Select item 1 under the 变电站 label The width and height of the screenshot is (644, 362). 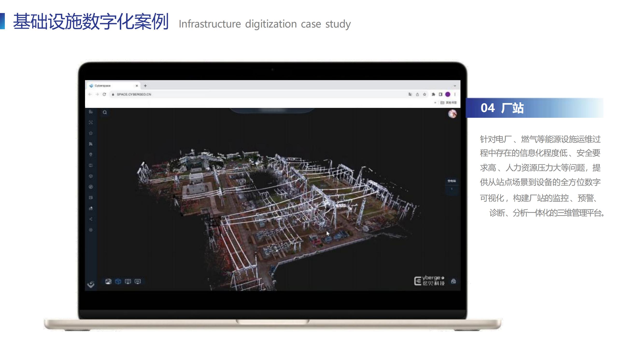[x=452, y=189]
